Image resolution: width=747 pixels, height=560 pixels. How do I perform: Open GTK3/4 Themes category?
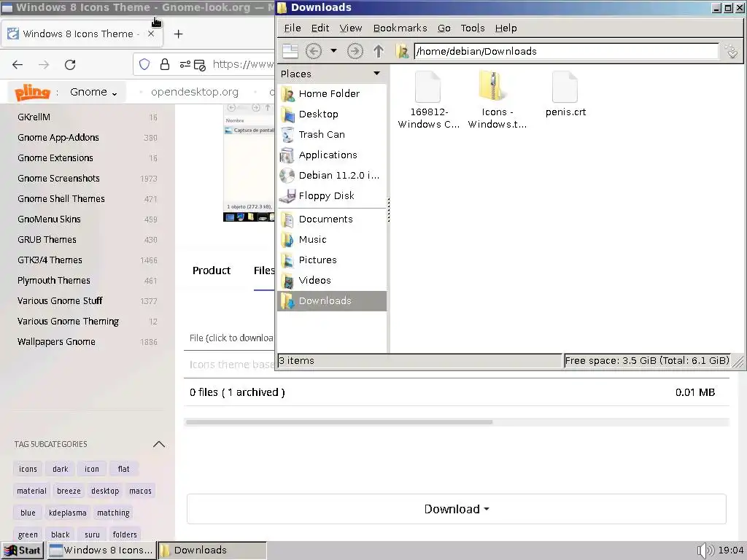50,260
